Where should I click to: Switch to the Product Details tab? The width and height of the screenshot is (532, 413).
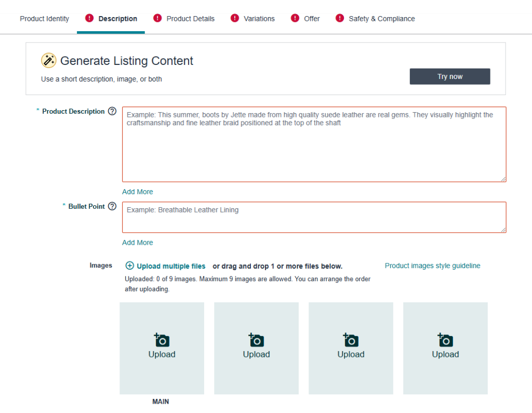click(190, 19)
